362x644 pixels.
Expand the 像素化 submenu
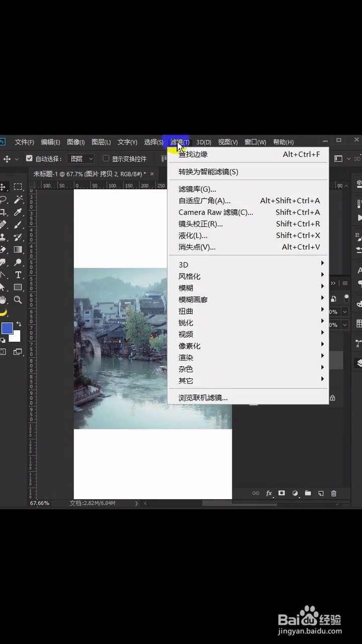coord(248,346)
